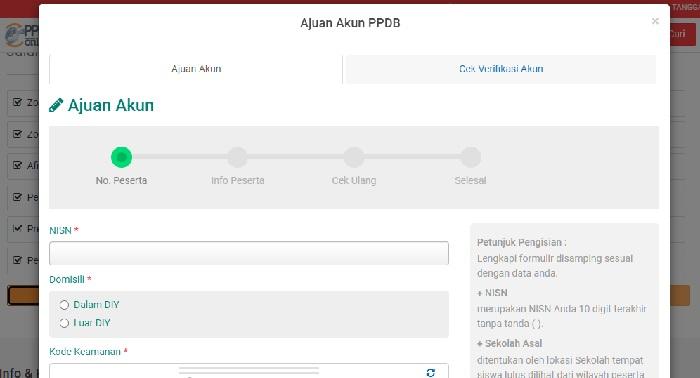Switch to the Ajuan Akun tab
700x378 pixels.
pyautogui.click(x=196, y=69)
